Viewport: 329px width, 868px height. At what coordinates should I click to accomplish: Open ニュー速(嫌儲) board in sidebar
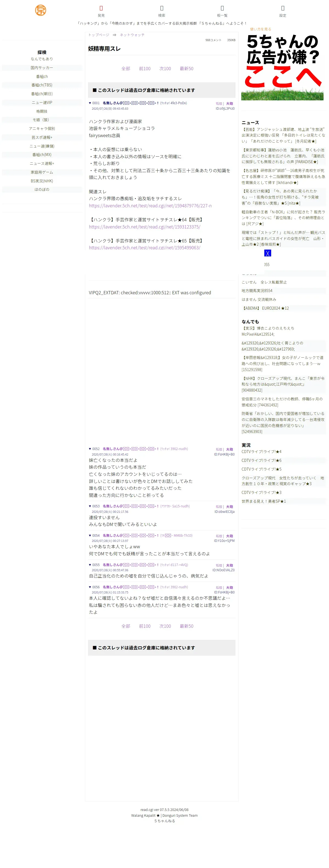(x=42, y=146)
